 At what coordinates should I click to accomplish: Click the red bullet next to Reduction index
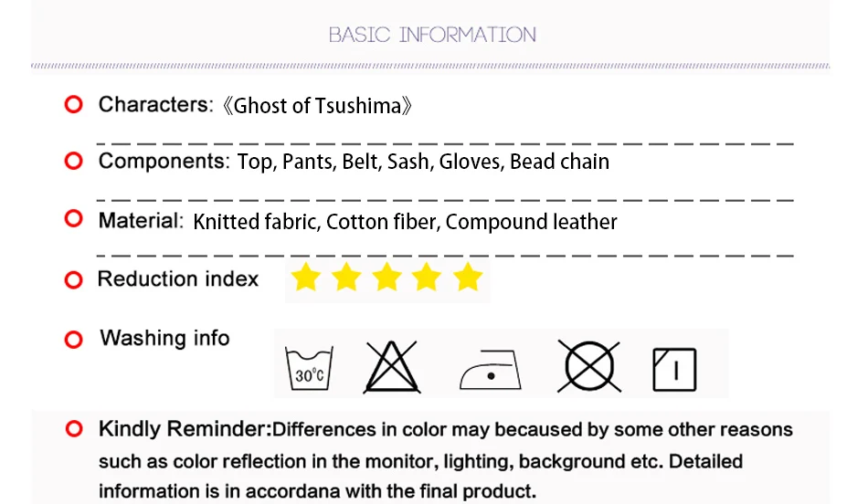coord(74,280)
